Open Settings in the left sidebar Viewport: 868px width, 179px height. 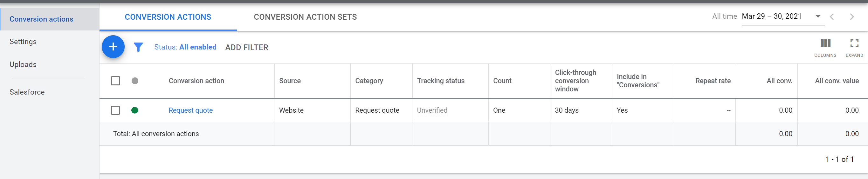coord(23,42)
